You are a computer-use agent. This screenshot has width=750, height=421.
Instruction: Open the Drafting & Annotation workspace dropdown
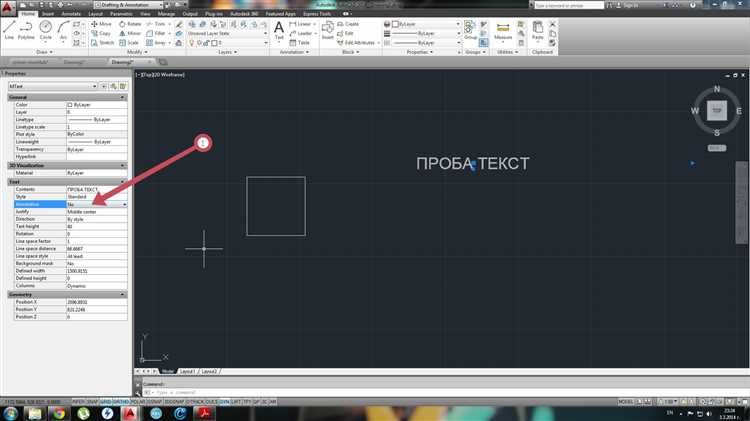tap(130, 5)
